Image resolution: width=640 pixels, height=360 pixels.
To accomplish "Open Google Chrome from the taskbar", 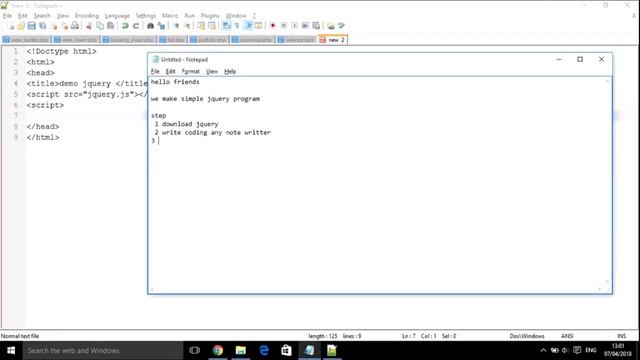I will (x=218, y=350).
